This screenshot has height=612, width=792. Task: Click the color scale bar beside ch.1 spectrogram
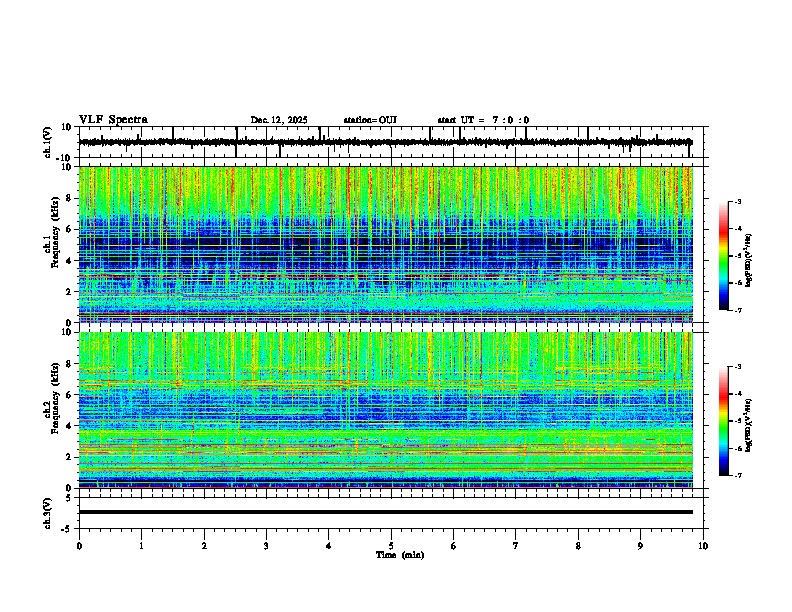coord(724,256)
